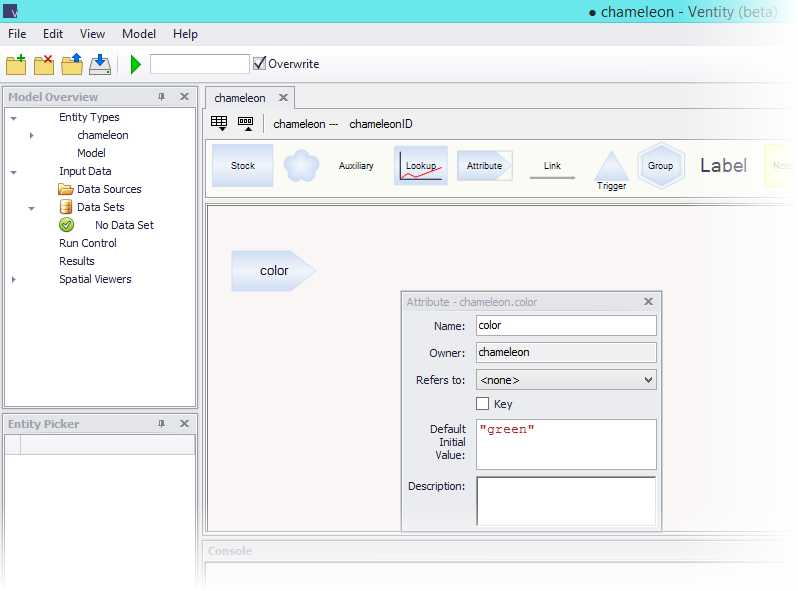
Task: Click the Description text box
Action: (x=566, y=501)
